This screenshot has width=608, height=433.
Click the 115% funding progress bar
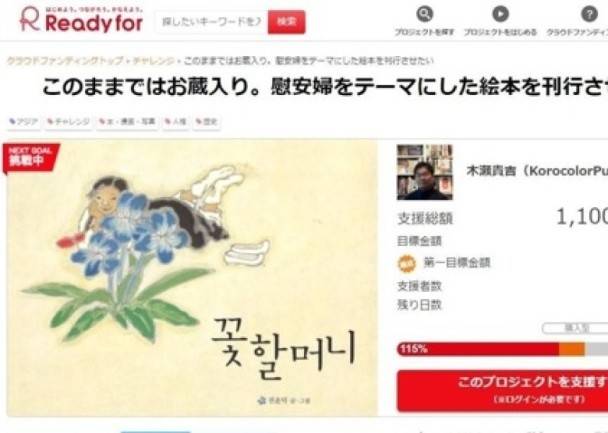503,349
